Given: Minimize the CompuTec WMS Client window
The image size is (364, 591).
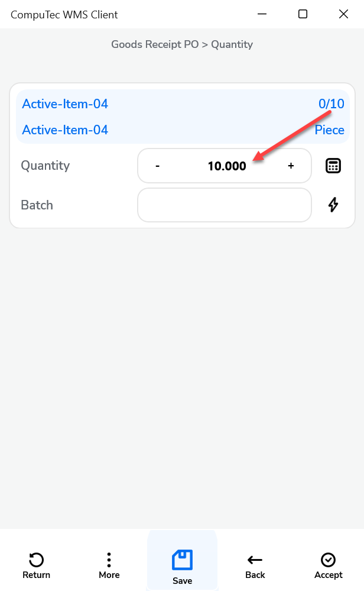Looking at the screenshot, I should coord(262,14).
